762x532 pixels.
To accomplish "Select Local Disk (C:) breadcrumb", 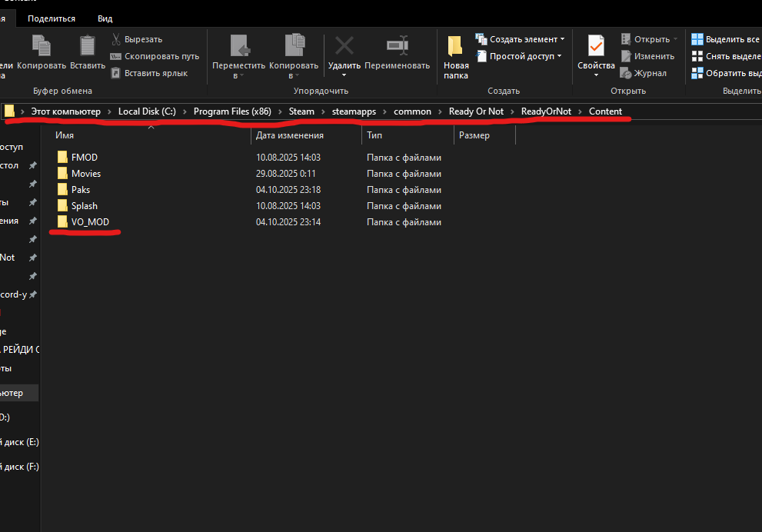I will click(148, 111).
